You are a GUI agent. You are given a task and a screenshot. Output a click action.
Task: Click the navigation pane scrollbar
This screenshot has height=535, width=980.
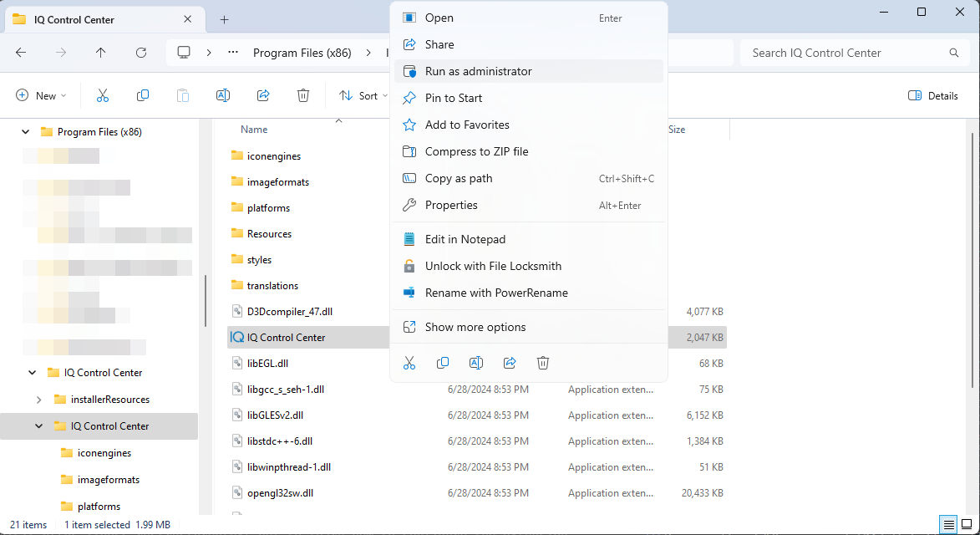tap(205, 301)
